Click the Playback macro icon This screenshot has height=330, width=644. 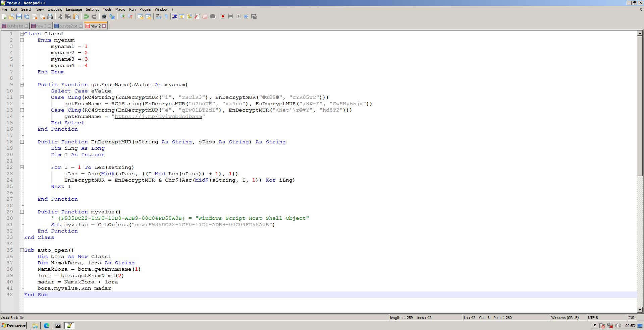point(238,16)
